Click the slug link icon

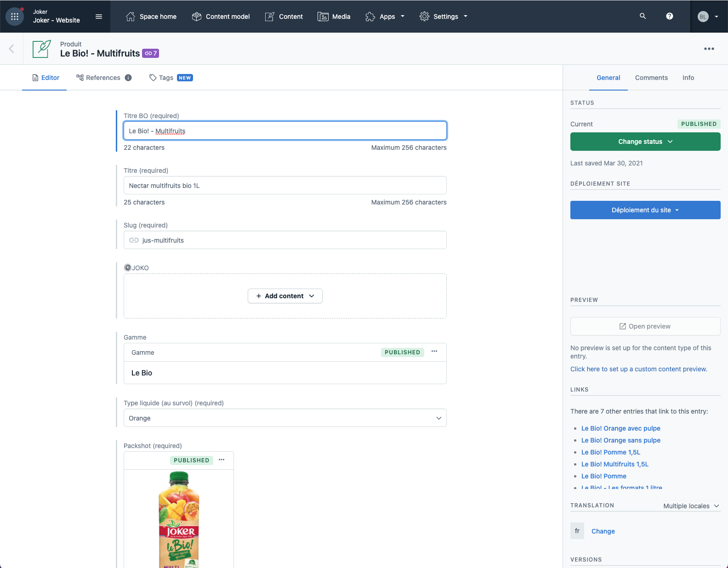click(134, 240)
